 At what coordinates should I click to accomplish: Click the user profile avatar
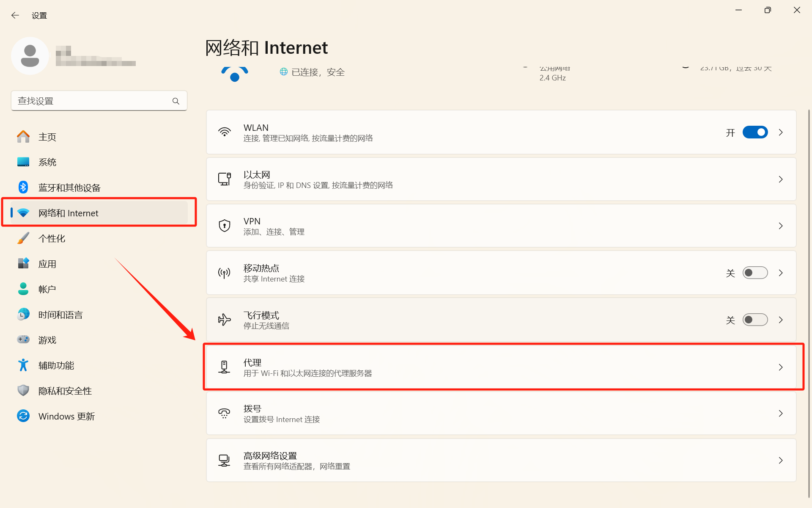30,56
